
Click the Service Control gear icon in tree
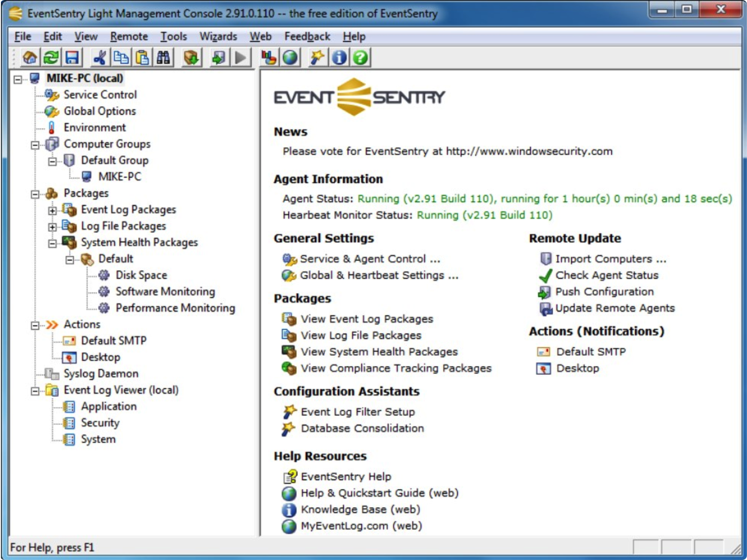[x=52, y=95]
